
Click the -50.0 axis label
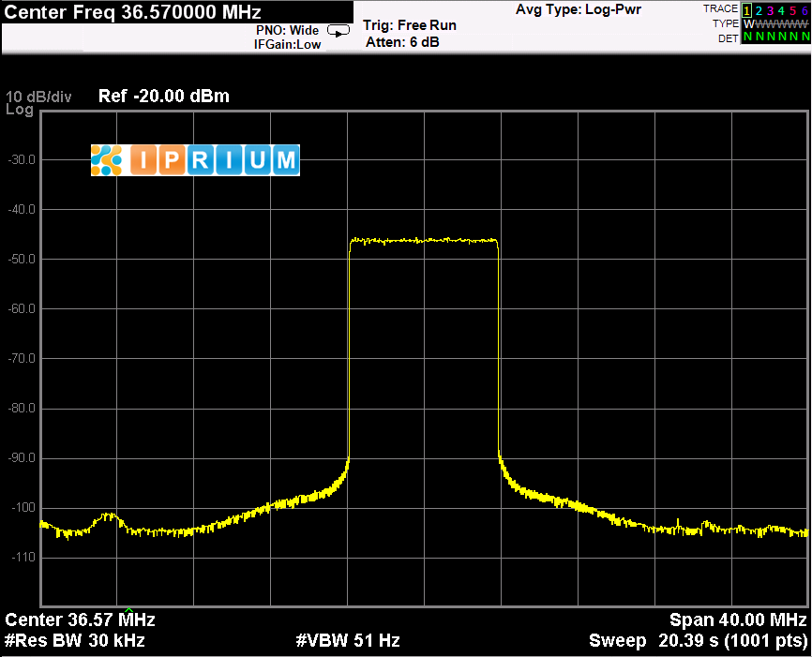(x=22, y=259)
